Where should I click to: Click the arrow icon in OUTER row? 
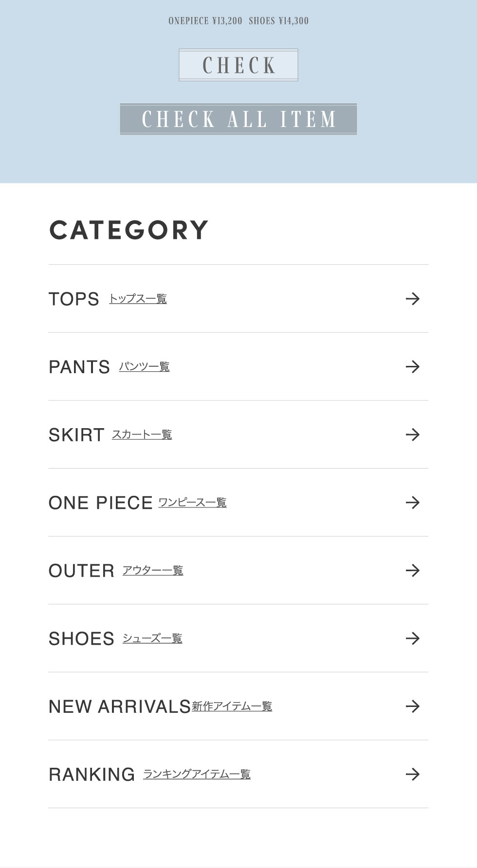tap(412, 570)
